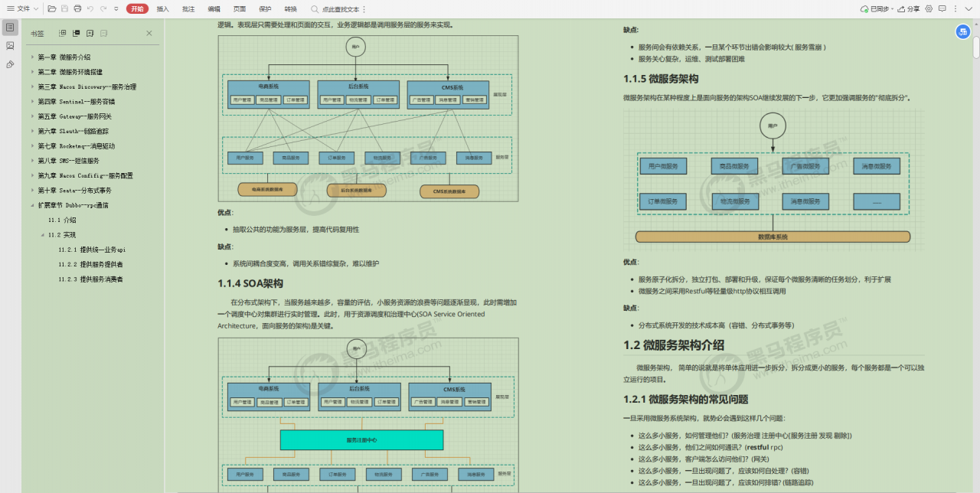Open the feedback comment bubble icon
The height and width of the screenshot is (493, 980).
[942, 8]
